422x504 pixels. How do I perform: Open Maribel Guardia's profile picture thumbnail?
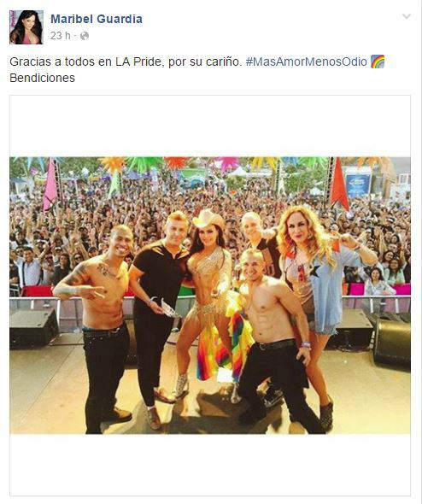26,27
